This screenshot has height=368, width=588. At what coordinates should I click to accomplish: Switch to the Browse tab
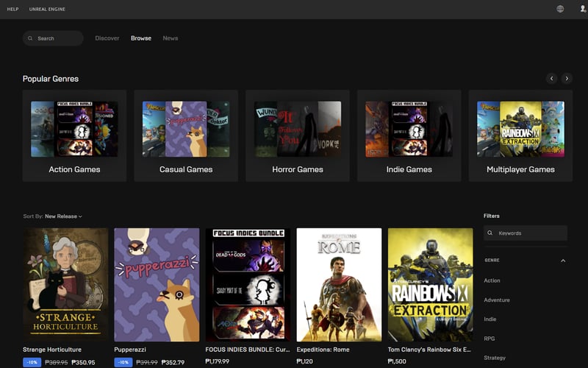pyautogui.click(x=141, y=38)
